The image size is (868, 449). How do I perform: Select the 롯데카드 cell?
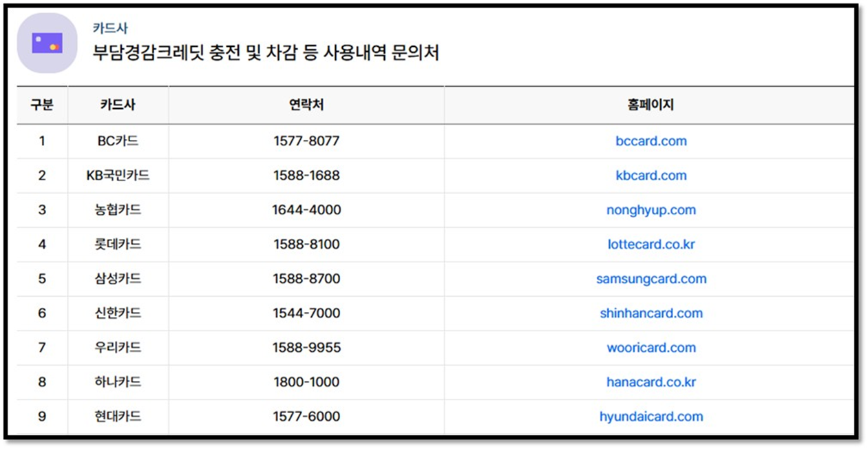[x=118, y=244]
